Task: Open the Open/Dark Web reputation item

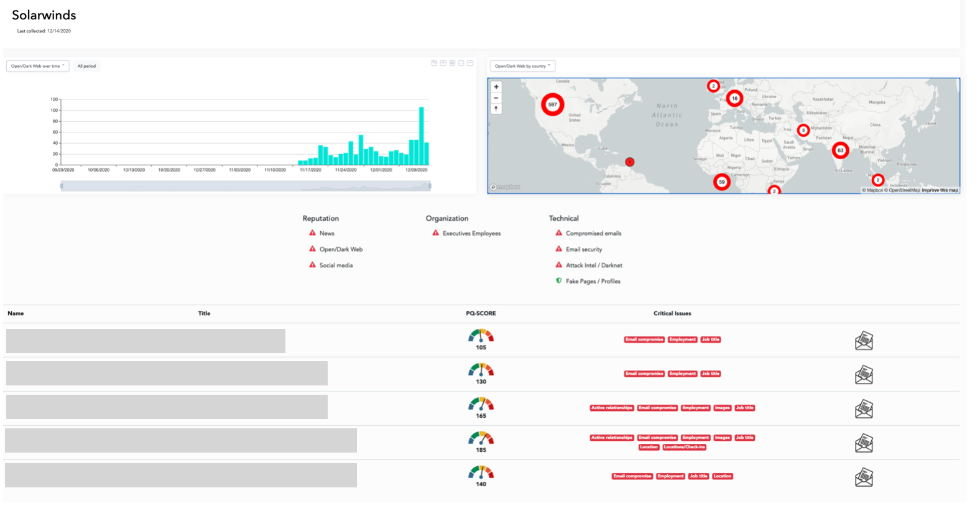Action: point(341,249)
